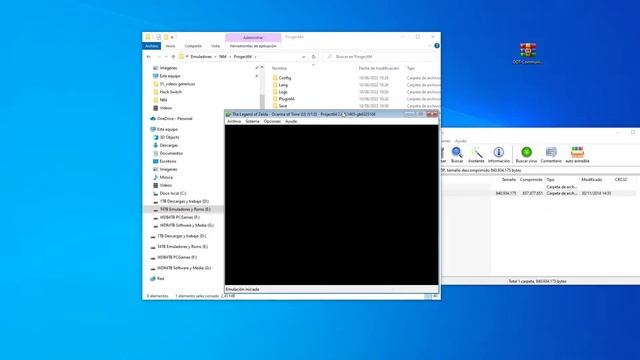640x360 pixels.
Task: Open the quick access toolbar customize dropdown
Action: click(172, 37)
